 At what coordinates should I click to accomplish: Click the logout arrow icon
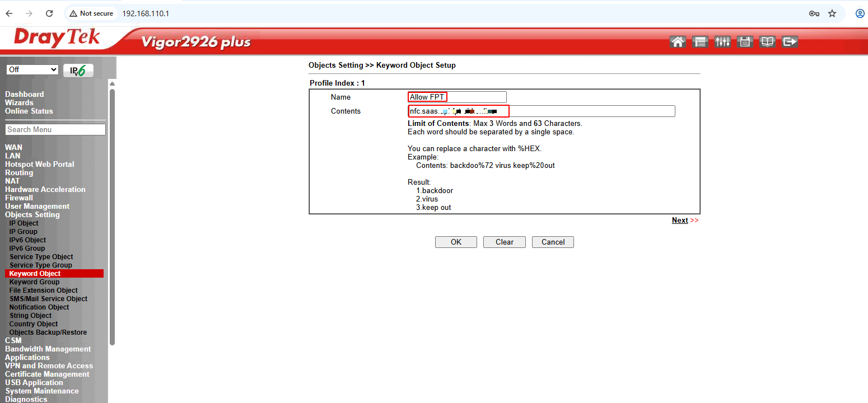tap(790, 42)
